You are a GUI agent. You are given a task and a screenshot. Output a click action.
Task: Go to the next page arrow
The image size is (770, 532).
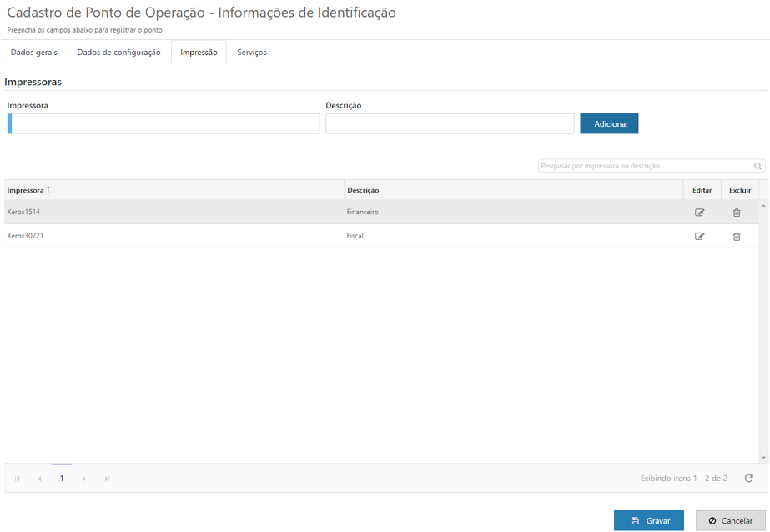(83, 478)
